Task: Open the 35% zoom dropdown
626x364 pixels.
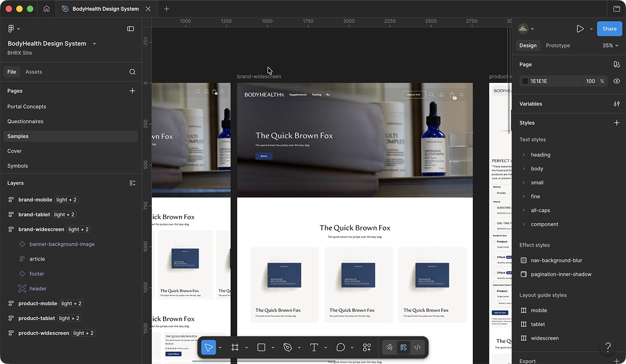Action: click(x=610, y=45)
